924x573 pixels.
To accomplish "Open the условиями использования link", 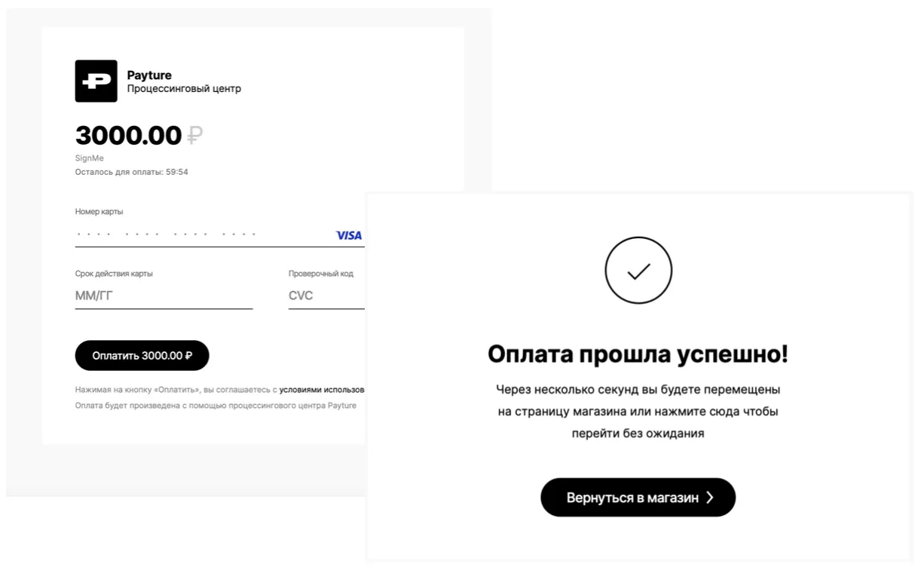I will pyautogui.click(x=322, y=390).
